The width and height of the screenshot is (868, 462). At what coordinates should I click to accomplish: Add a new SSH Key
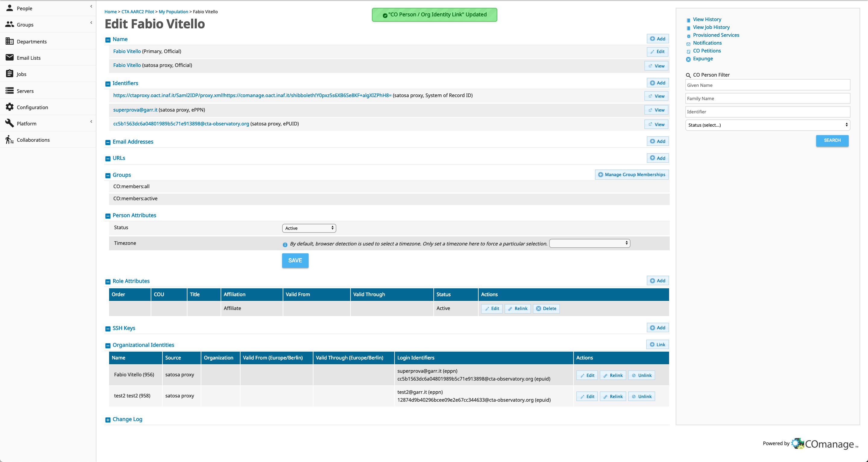[x=658, y=328]
